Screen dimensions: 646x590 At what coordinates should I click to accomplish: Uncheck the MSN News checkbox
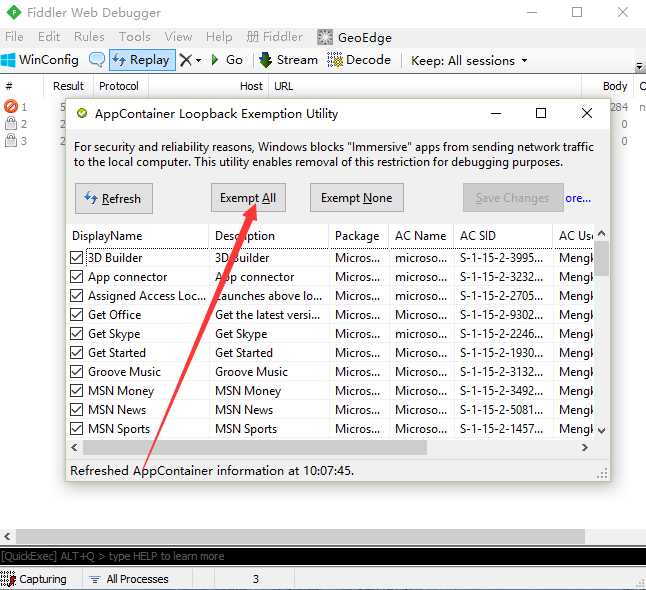pos(76,409)
